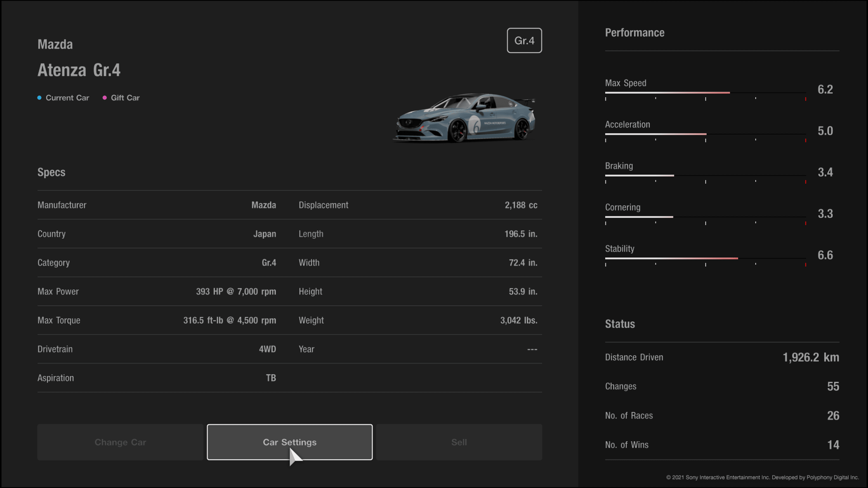This screenshot has height=488, width=868.
Task: Click Max Power 393 HP @ 7,000 rpm
Action: pos(236,292)
